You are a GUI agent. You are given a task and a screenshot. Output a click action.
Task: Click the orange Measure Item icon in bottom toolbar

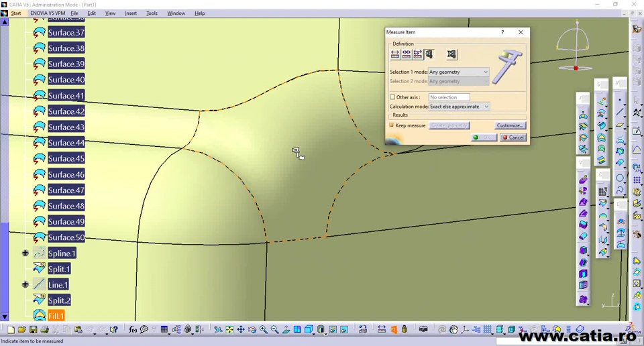(x=394, y=329)
